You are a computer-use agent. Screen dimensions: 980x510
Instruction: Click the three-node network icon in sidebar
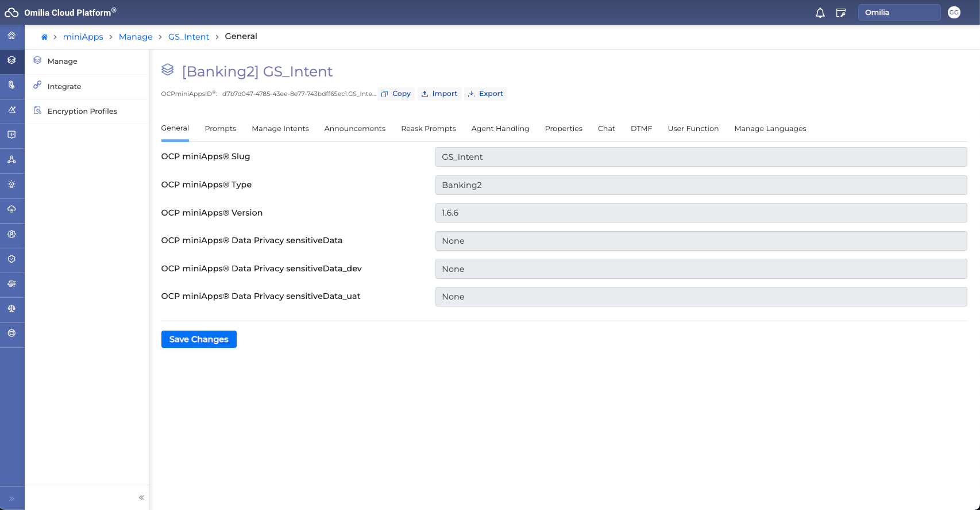[x=11, y=160]
